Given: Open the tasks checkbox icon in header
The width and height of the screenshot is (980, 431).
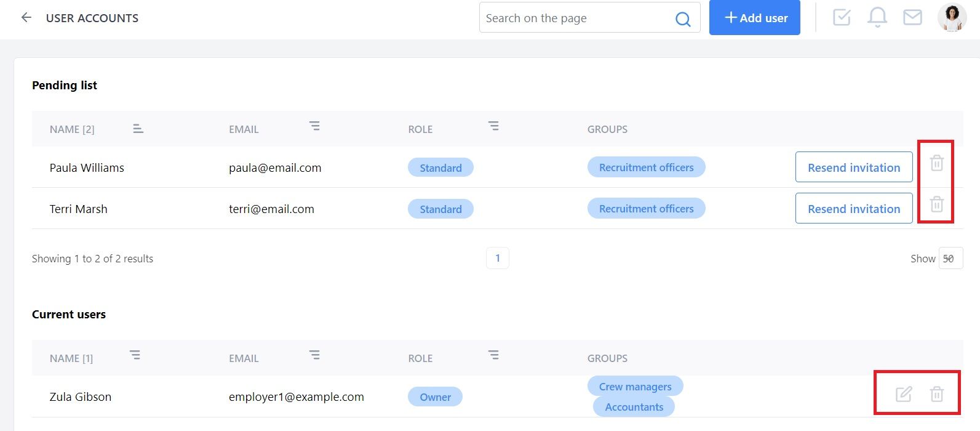Looking at the screenshot, I should click(842, 17).
